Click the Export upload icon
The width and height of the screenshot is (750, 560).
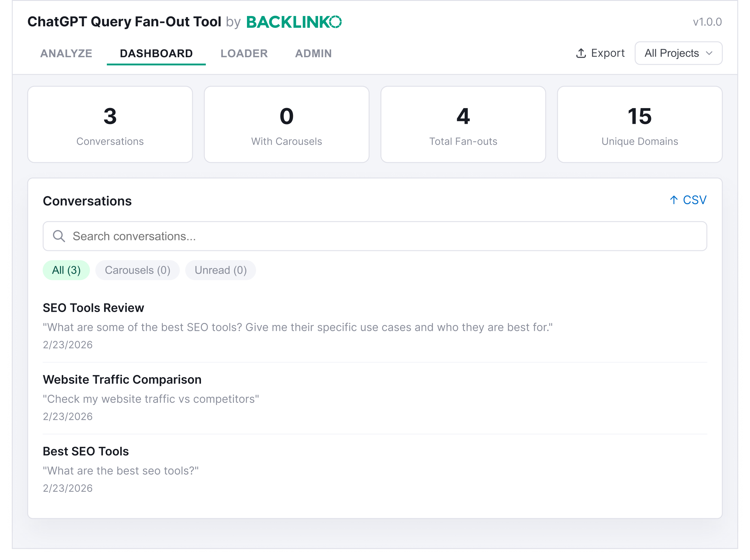click(581, 53)
